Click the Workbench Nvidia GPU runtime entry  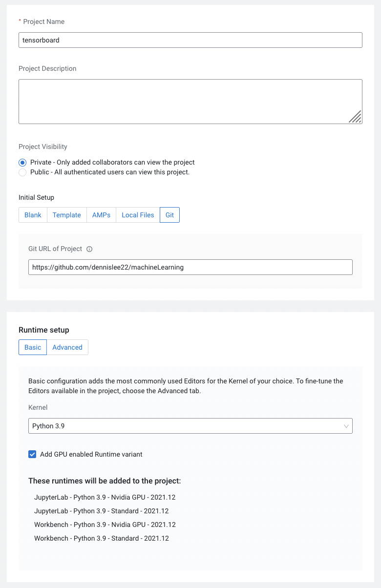click(x=105, y=525)
